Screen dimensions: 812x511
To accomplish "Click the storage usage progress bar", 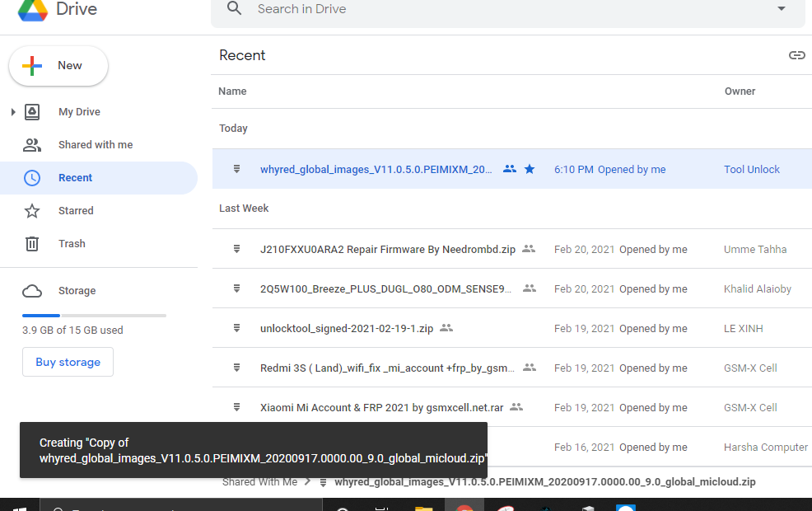I will tap(94, 315).
